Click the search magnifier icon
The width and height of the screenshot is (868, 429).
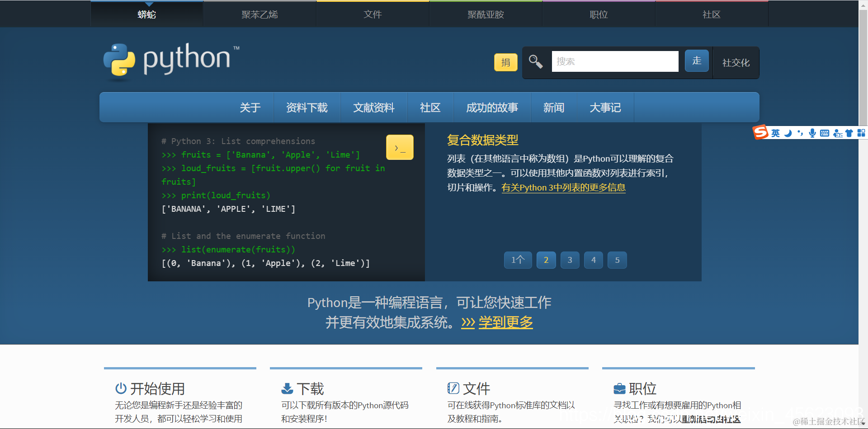(536, 61)
